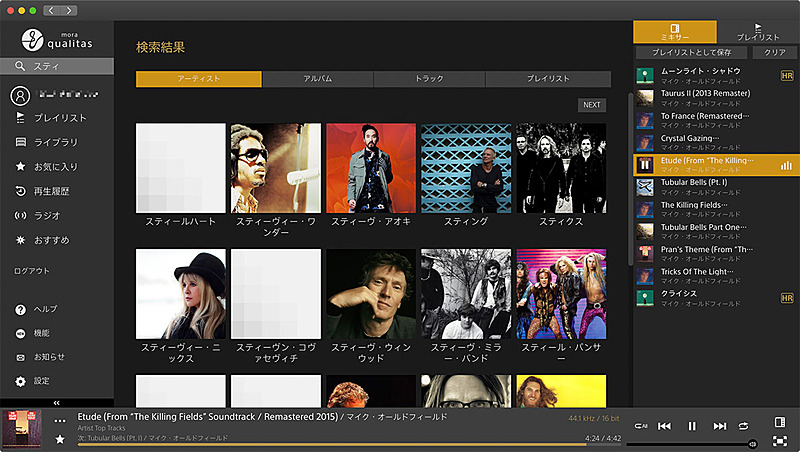
Task: Open artist スティーヴ・ウィンウッド thumbnail
Action: pyautogui.click(x=371, y=294)
